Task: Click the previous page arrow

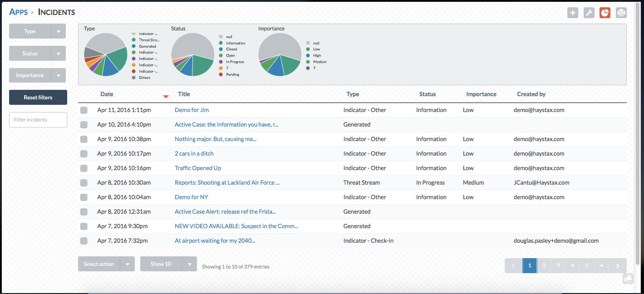Action: click(513, 266)
